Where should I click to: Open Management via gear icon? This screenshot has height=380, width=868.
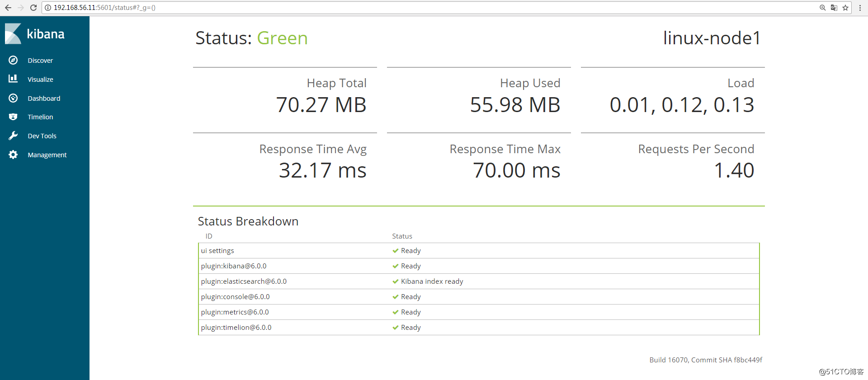point(13,155)
